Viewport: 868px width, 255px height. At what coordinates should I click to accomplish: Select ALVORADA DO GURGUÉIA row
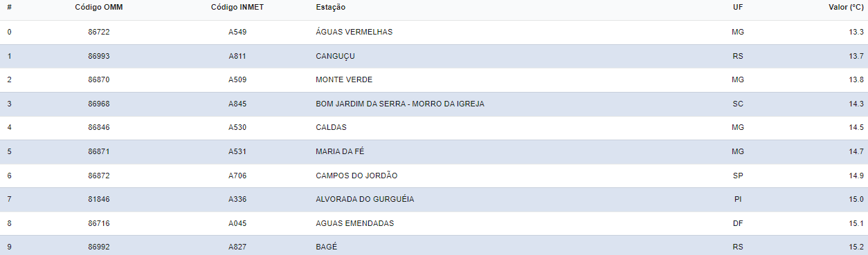click(434, 199)
